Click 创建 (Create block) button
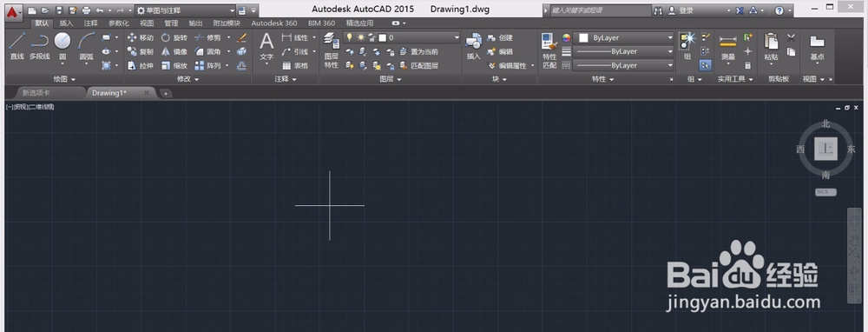868x332 pixels. (501, 37)
